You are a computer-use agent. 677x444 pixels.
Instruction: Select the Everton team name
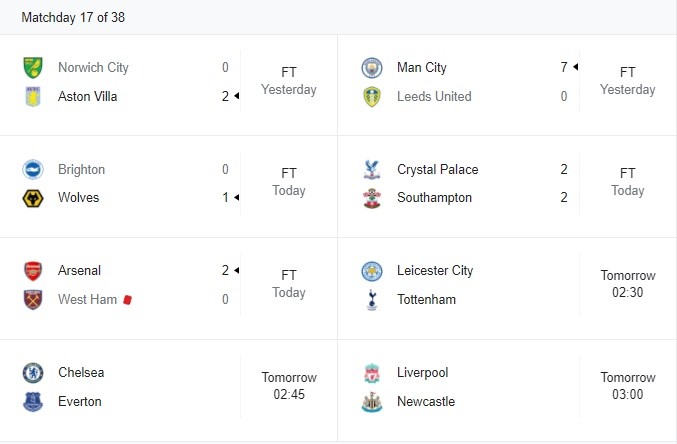[x=80, y=402]
